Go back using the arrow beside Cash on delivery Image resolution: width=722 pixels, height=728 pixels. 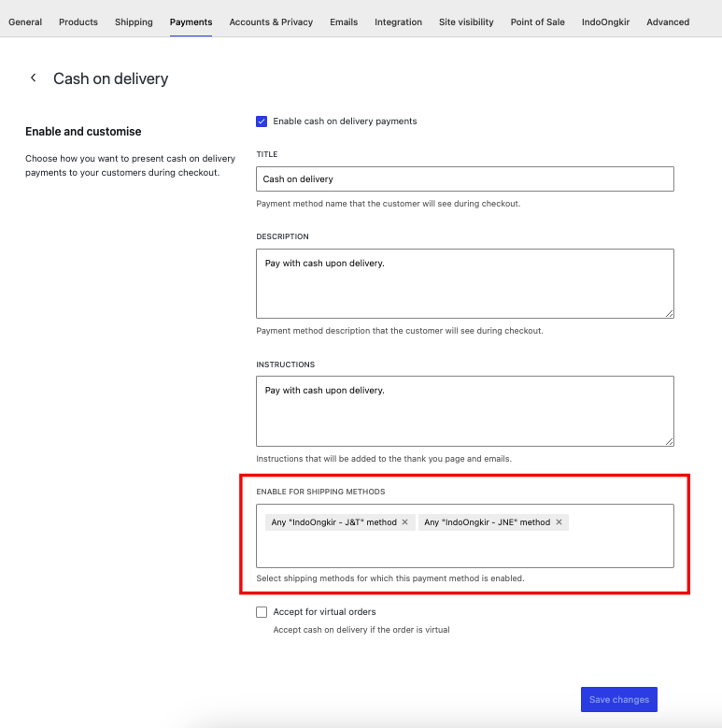click(x=33, y=78)
